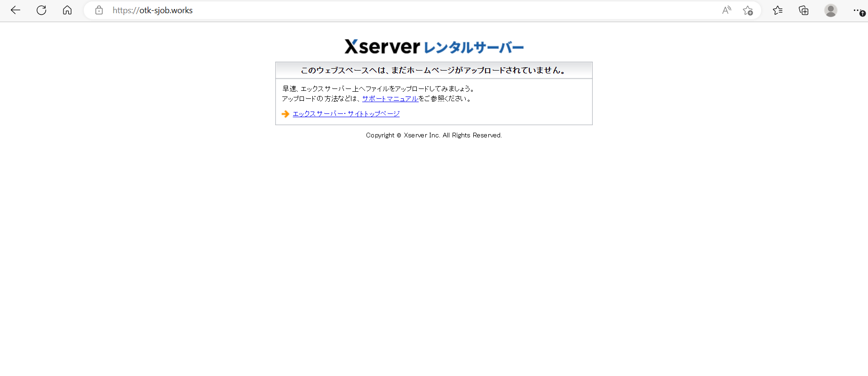Click the heading このウェブスペースへは、まだホームページが…

[x=434, y=70]
